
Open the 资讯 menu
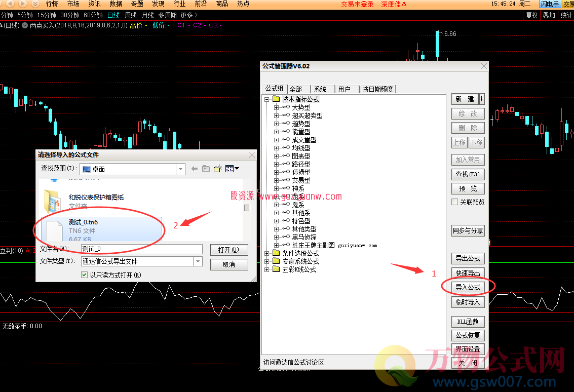click(94, 4)
